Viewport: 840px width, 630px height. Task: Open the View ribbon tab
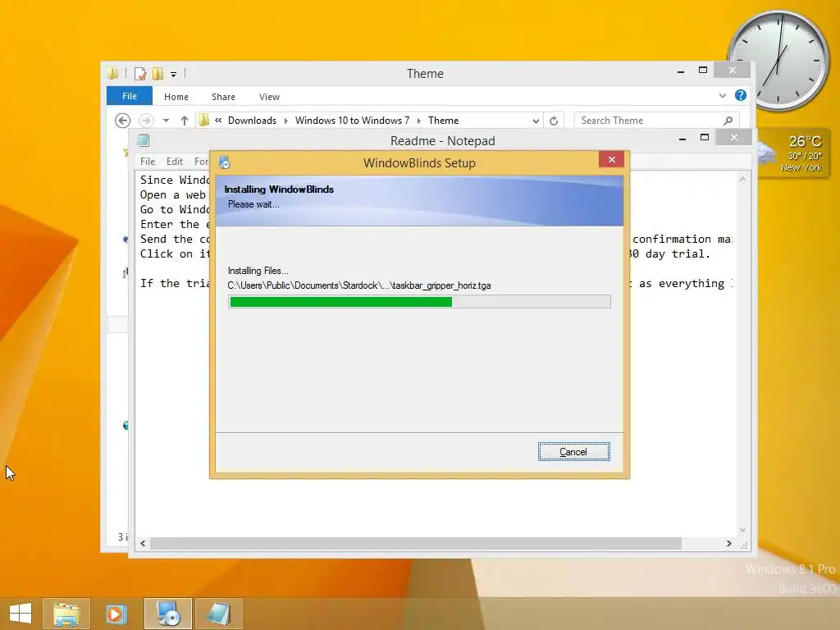pyautogui.click(x=269, y=97)
